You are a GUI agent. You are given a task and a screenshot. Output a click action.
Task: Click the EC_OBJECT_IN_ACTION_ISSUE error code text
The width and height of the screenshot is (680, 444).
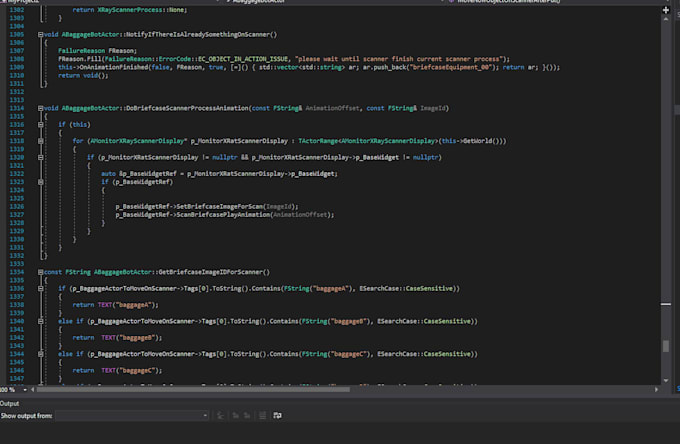coord(243,59)
